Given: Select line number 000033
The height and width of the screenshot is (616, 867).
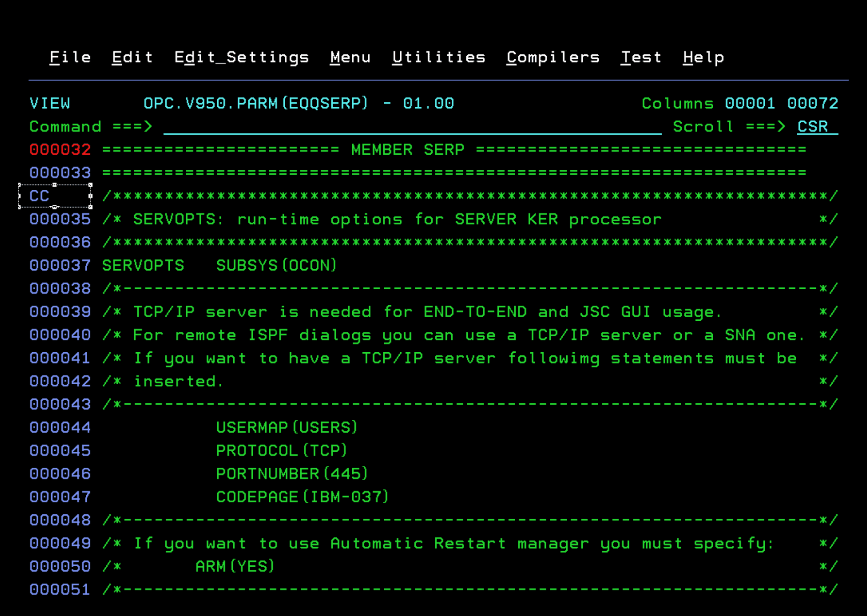Looking at the screenshot, I should (x=60, y=173).
